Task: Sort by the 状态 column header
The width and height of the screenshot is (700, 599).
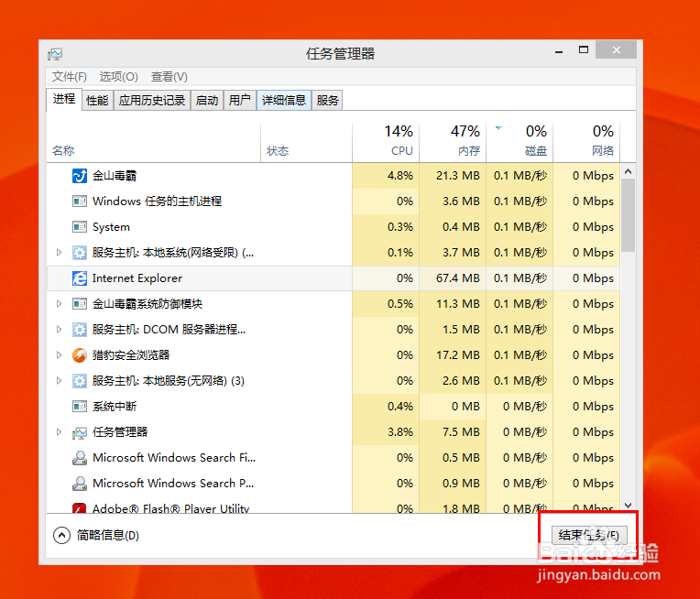Action: tap(306, 142)
